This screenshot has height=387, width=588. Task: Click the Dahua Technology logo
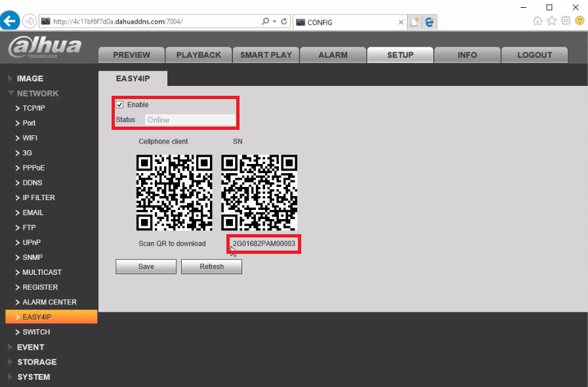pos(45,47)
